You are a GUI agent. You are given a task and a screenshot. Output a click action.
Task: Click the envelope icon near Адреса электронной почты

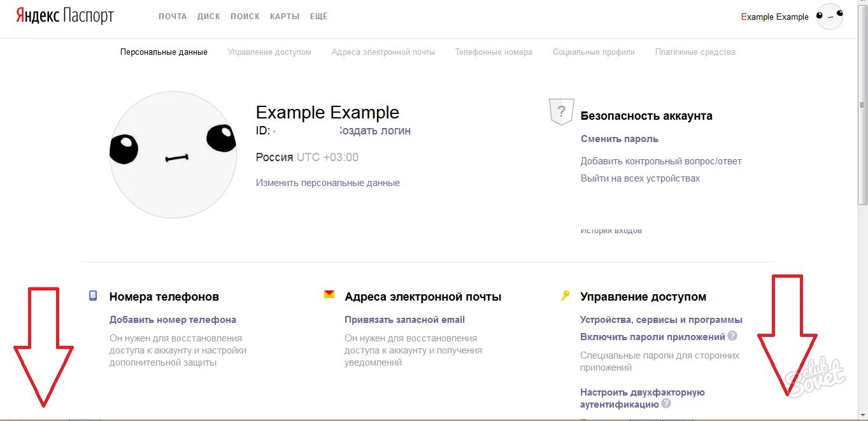point(329,294)
